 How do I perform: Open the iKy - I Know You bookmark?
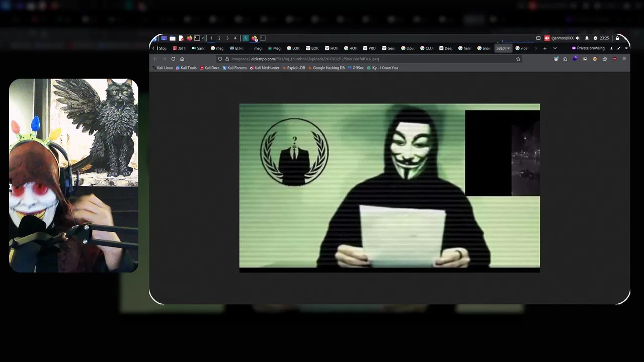(x=382, y=68)
